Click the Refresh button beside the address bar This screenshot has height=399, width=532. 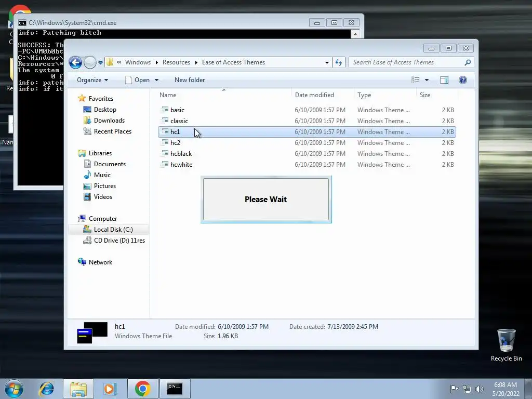tap(339, 62)
